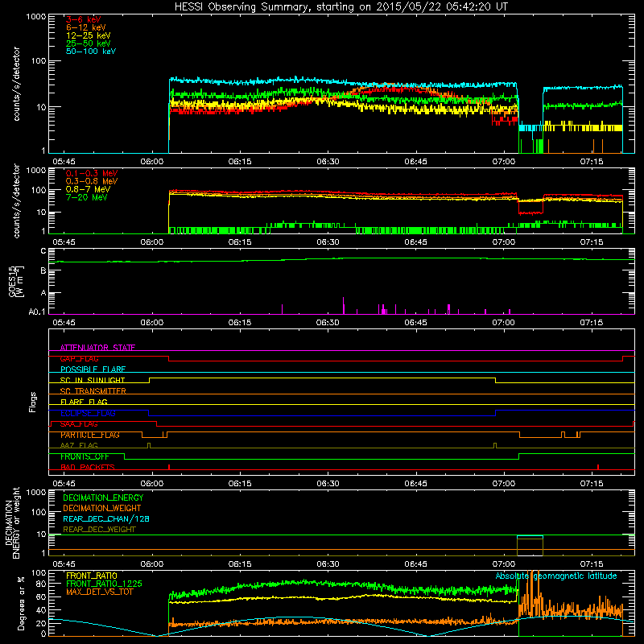Click the 06:30 tick under the top plot
644x644 pixels.
point(328,162)
